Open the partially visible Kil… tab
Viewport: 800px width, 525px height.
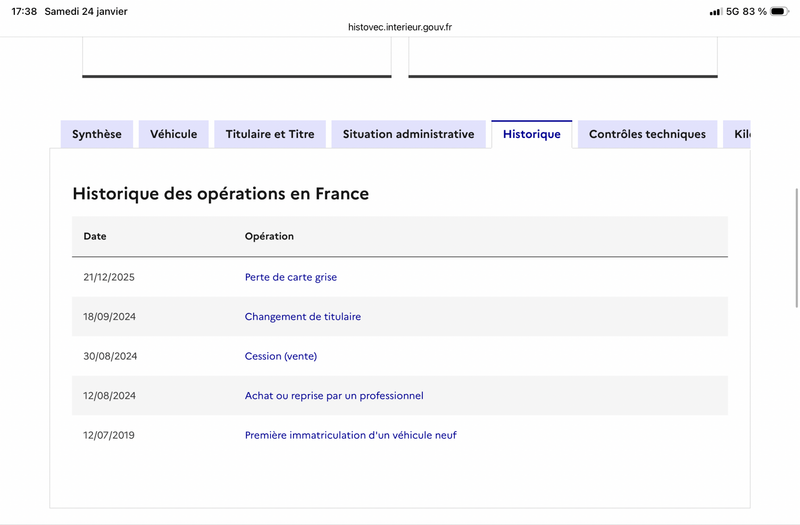(739, 134)
